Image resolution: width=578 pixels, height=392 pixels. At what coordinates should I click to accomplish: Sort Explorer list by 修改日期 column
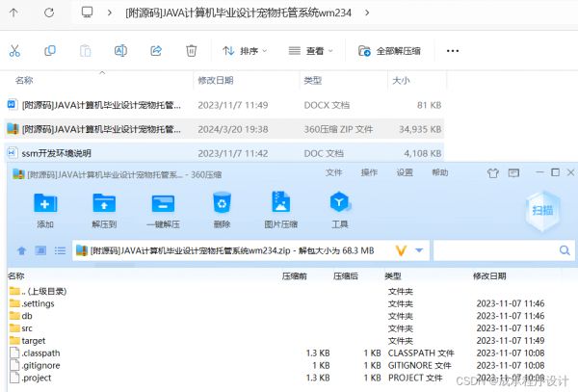point(216,80)
